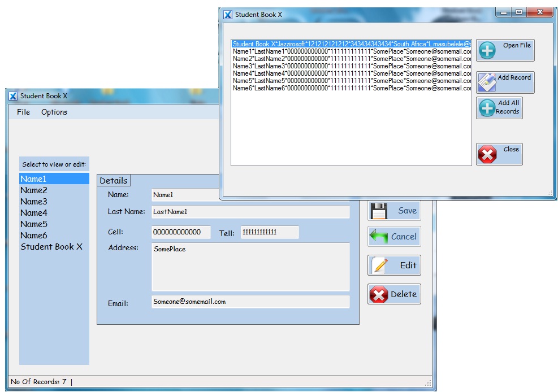The height and width of the screenshot is (392, 558).
Task: Open the Options menu
Action: (54, 112)
